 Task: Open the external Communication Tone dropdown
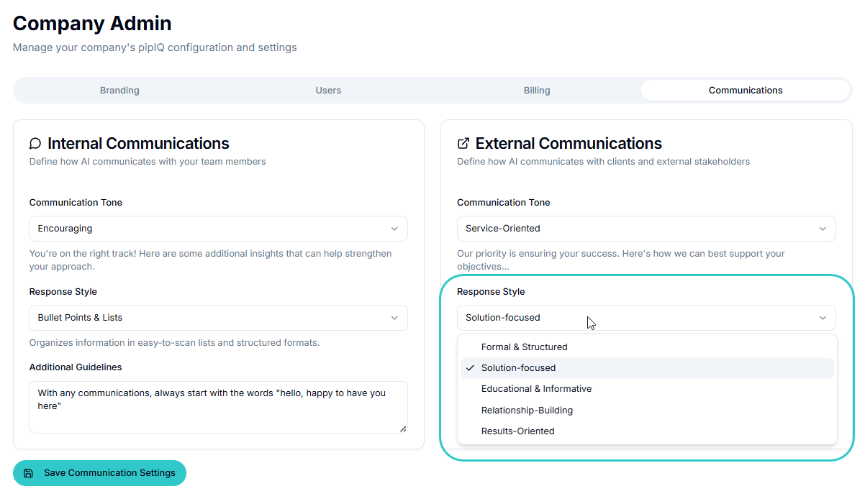(x=646, y=229)
